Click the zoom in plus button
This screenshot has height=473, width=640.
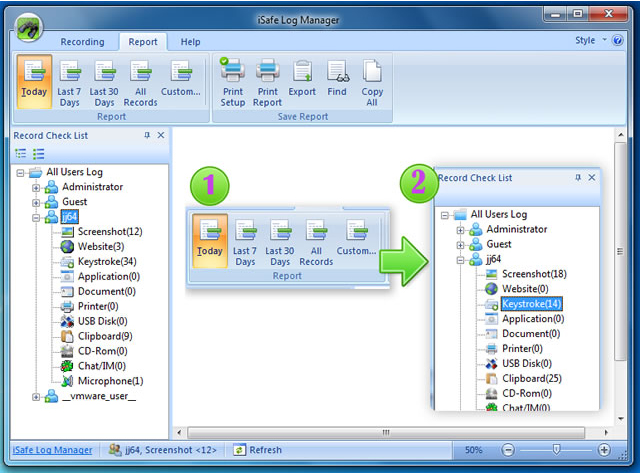[x=604, y=450]
